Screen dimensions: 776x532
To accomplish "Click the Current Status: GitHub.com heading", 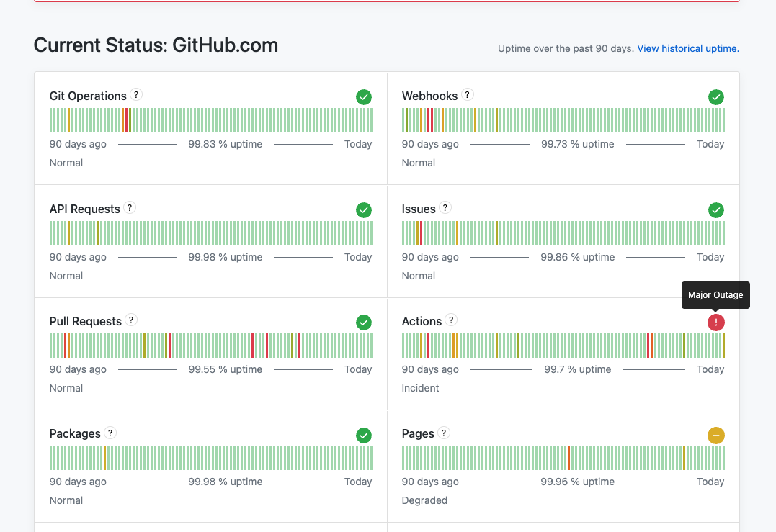I will [156, 45].
